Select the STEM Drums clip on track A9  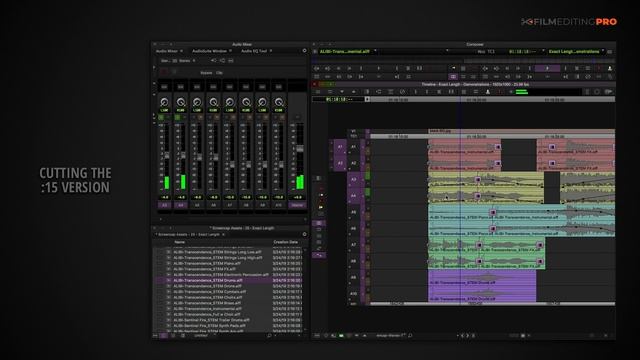[x=482, y=278]
